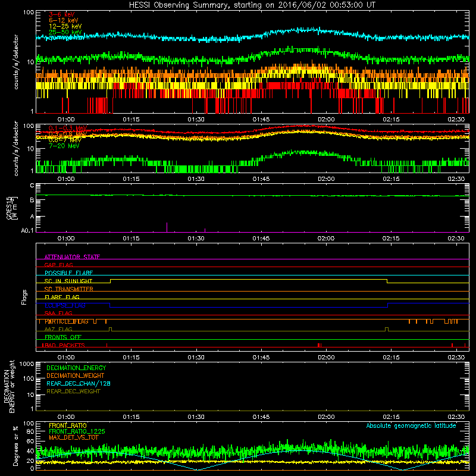Click the HESSI Observing Summary title text
476x476 pixels.
(x=252, y=5)
